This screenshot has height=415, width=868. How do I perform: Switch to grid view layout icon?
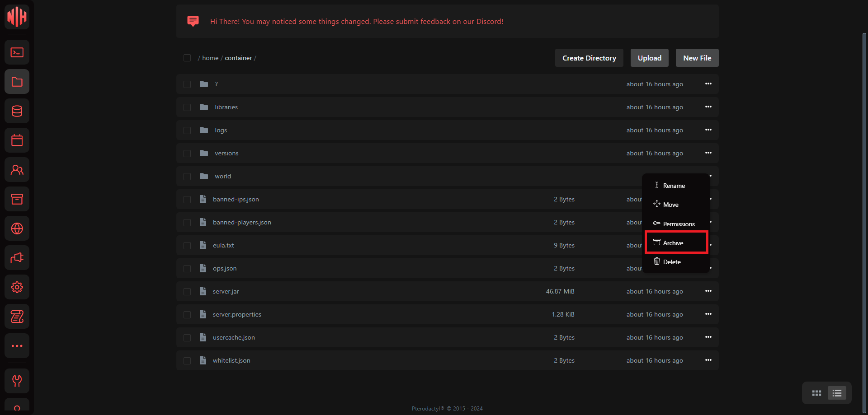click(816, 393)
